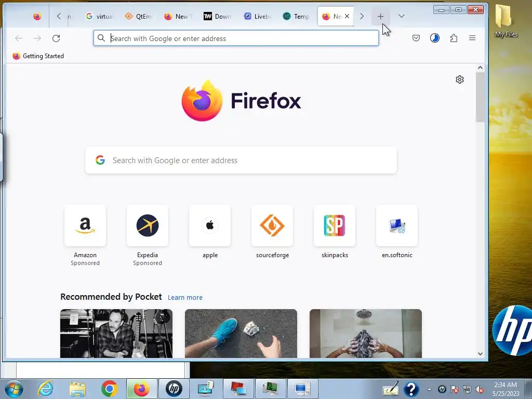Switch to the 'Down' TW tab
Viewport: 532px width, 399px height.
[217, 16]
